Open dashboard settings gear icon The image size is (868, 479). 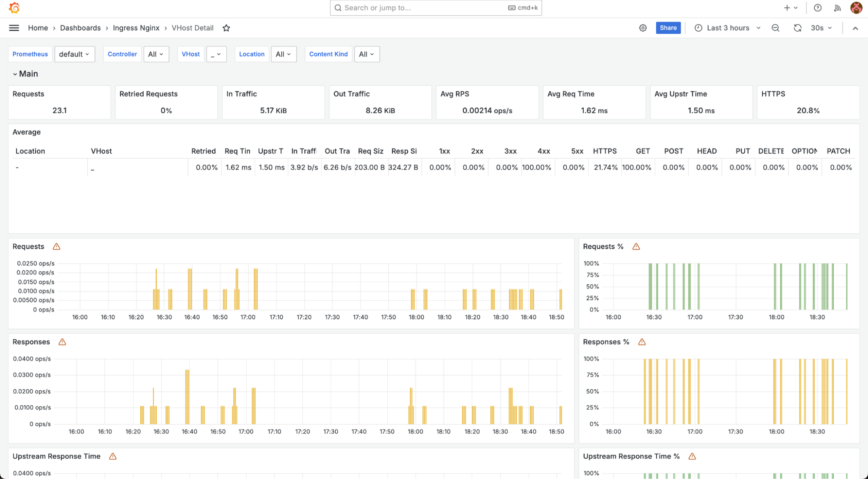pos(643,28)
